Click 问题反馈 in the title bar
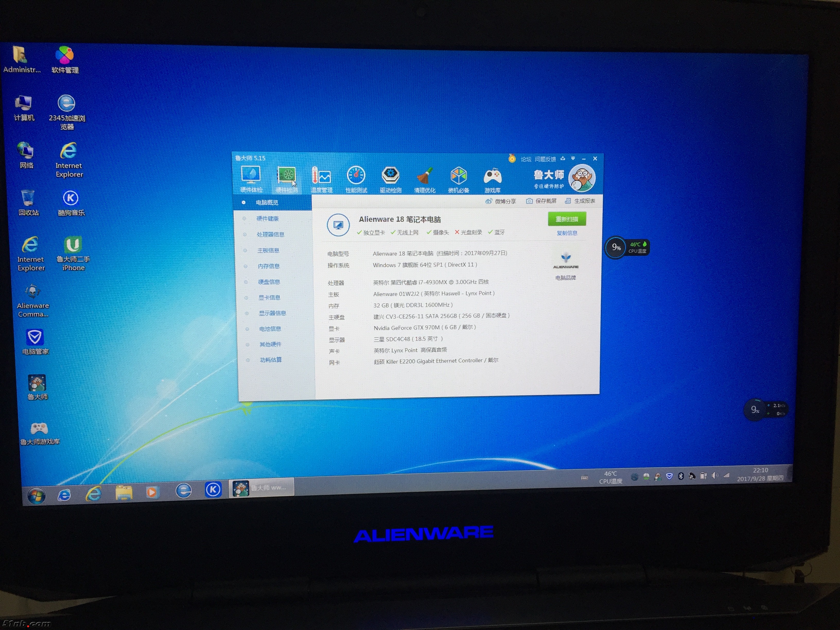The image size is (840, 630). click(x=545, y=159)
